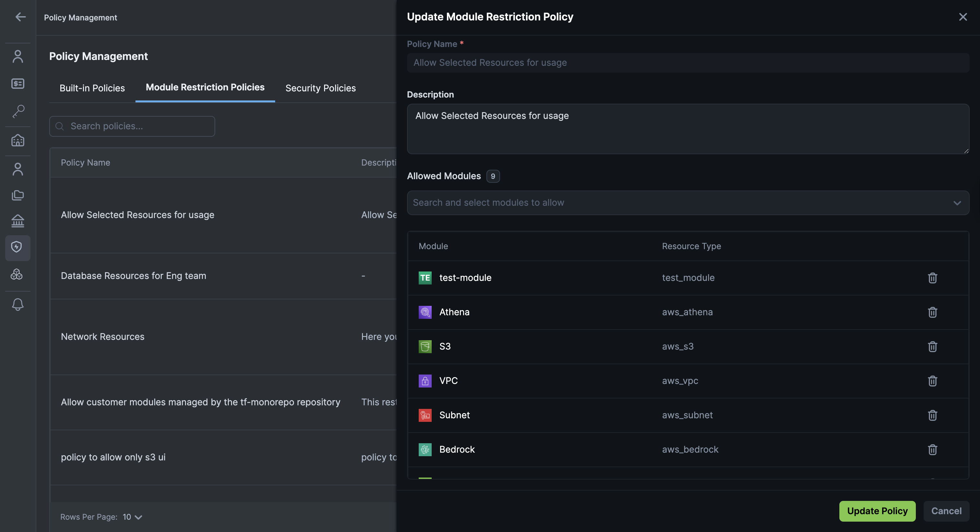Close the Update Module Restriction Policy panel
The image size is (980, 532).
[962, 17]
